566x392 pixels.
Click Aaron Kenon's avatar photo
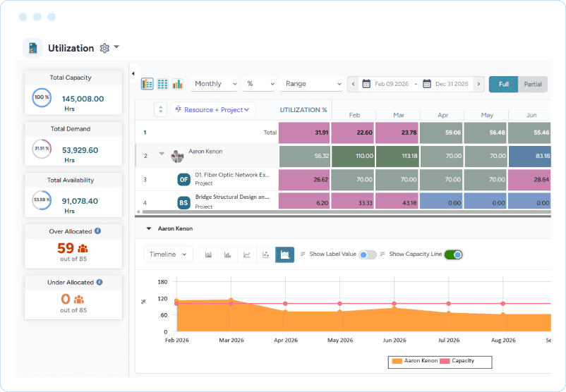pyautogui.click(x=177, y=156)
